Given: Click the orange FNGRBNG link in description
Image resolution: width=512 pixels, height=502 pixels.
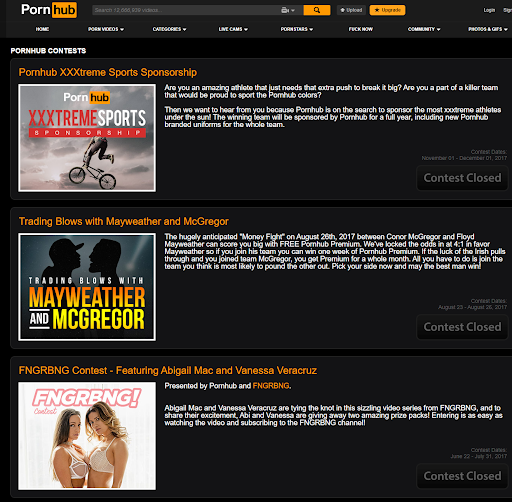Looking at the screenshot, I should pyautogui.click(x=271, y=386).
